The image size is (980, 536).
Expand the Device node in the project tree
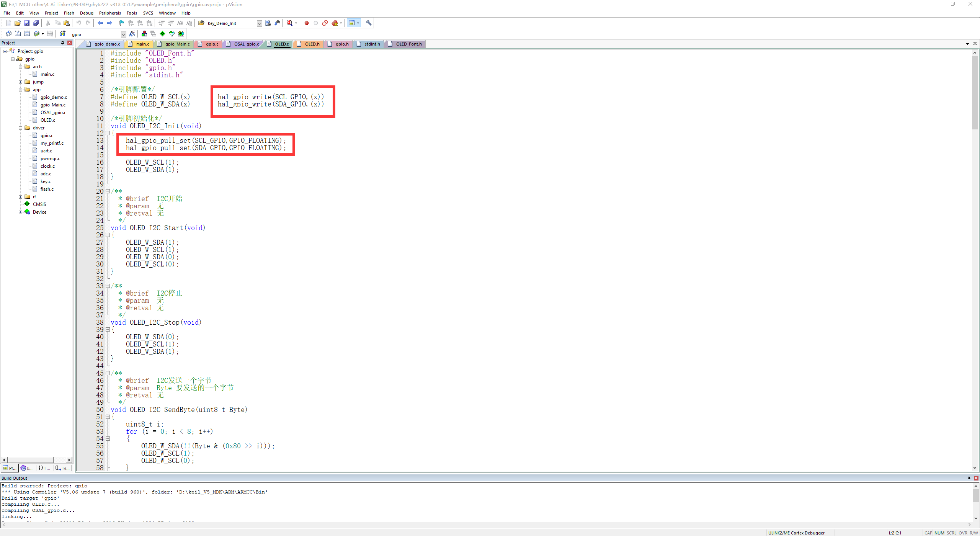tap(21, 212)
